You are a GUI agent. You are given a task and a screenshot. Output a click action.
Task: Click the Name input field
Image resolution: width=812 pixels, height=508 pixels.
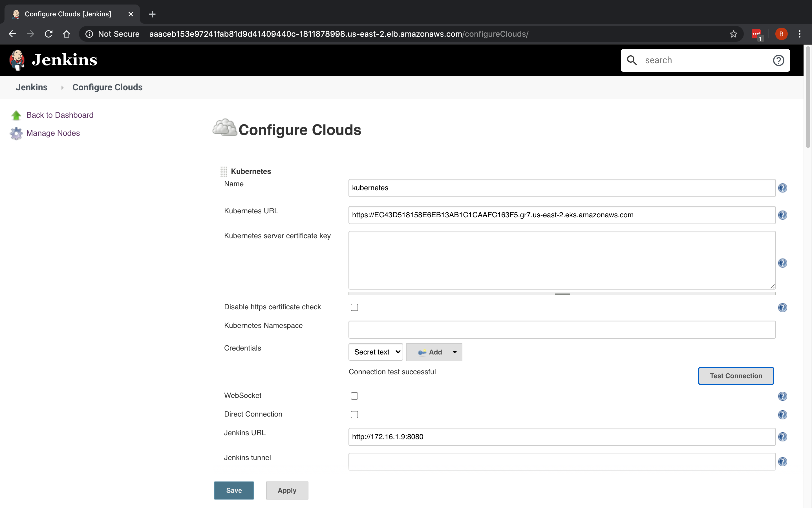[x=562, y=188]
